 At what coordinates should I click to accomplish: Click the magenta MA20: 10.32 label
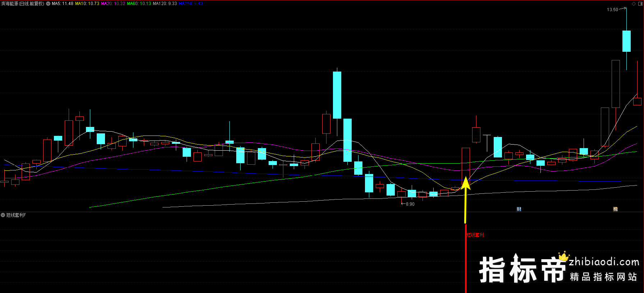point(113,4)
